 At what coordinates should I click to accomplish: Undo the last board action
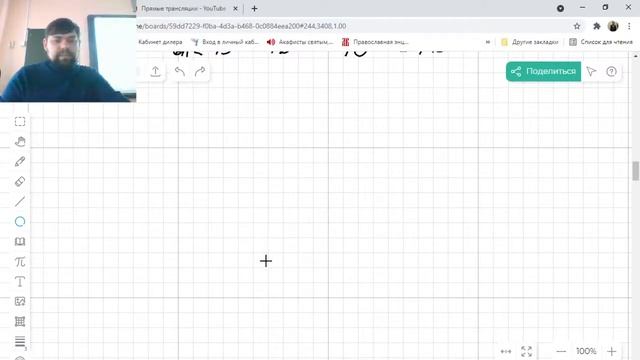click(x=180, y=71)
